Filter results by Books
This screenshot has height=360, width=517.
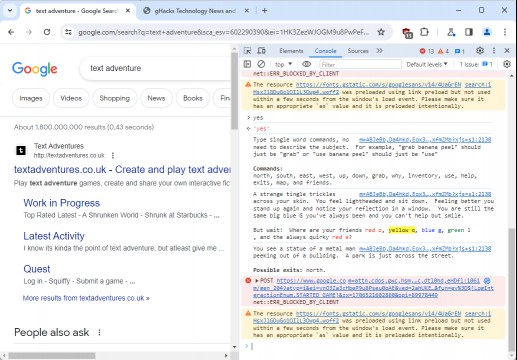[x=193, y=98]
